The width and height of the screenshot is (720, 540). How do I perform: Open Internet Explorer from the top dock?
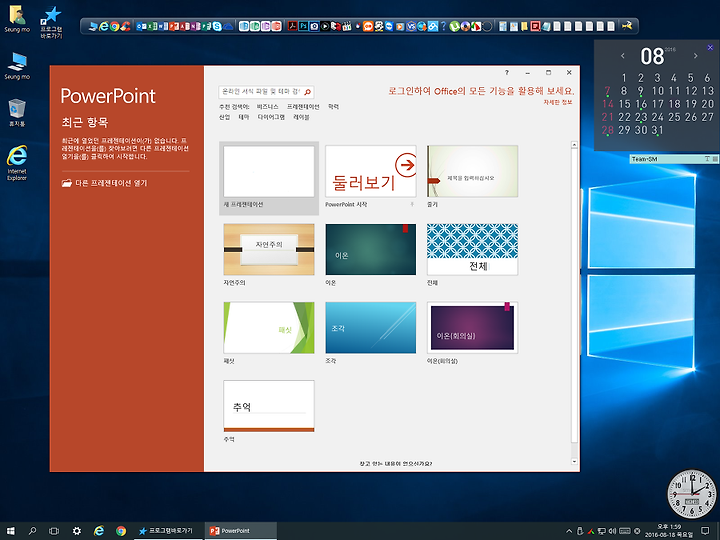tap(104, 27)
